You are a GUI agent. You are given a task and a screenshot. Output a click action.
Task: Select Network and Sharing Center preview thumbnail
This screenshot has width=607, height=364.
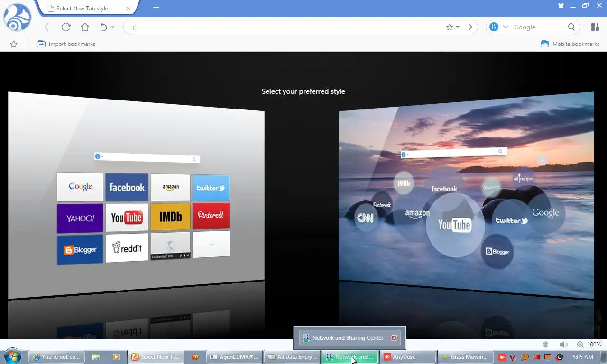click(x=349, y=338)
